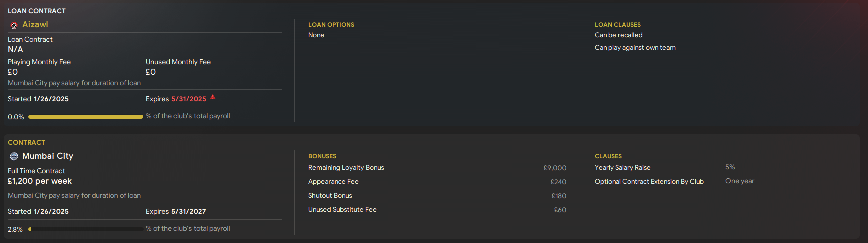
Task: Open the Aizawl club link
Action: coord(35,25)
